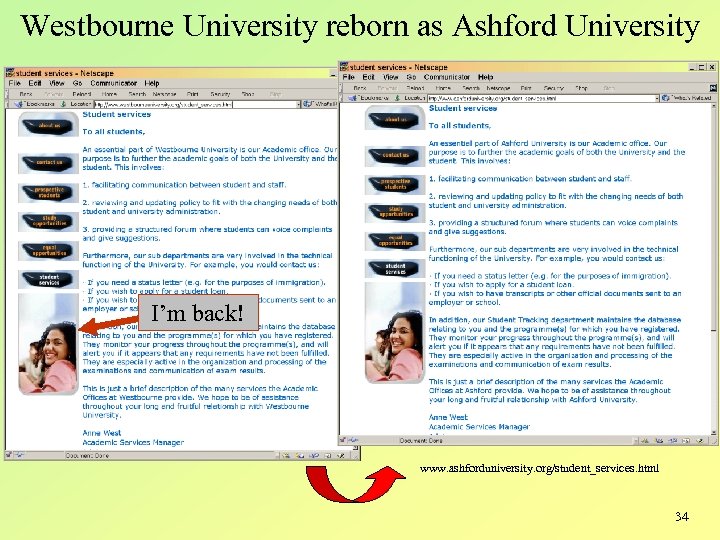Viewport: 720px width, 540px height.
Task: Click Home toolbar button in right window
Action: tap(443, 88)
